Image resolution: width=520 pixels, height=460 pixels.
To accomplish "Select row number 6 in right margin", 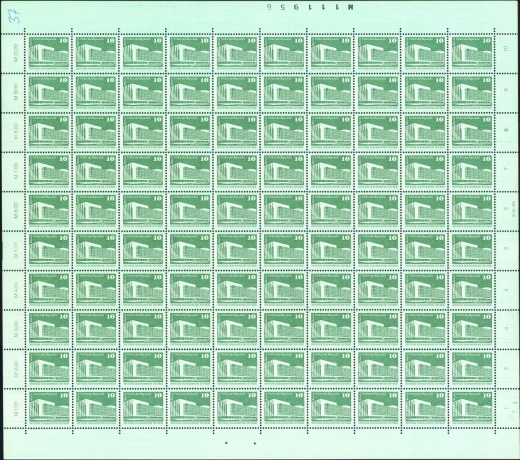I will pyautogui.click(x=507, y=209).
